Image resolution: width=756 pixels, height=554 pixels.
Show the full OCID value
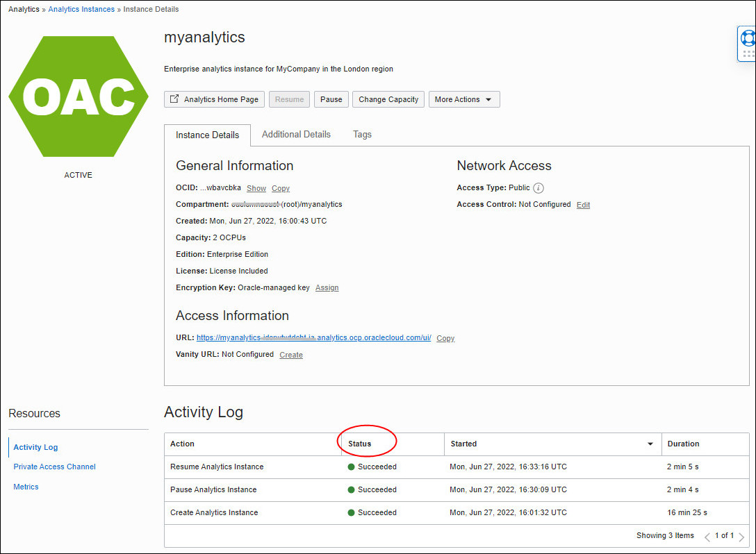[x=256, y=188]
